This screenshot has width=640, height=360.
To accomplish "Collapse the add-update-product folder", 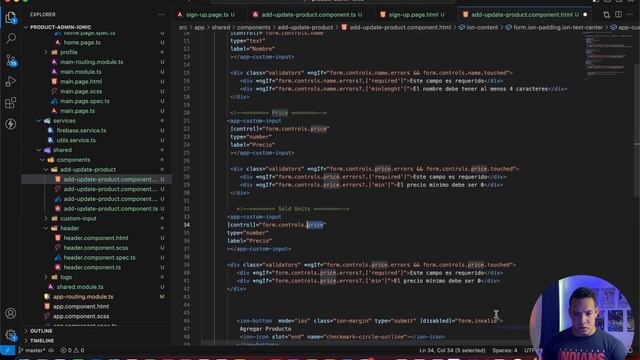I will pyautogui.click(x=46, y=170).
